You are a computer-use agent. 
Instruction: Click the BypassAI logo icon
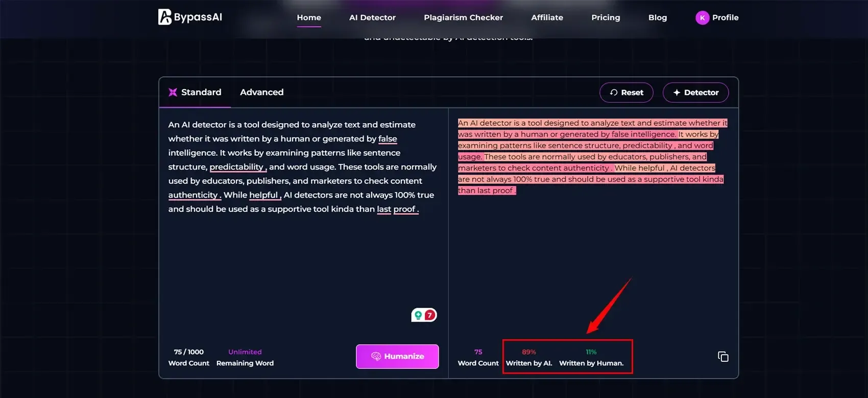point(164,17)
